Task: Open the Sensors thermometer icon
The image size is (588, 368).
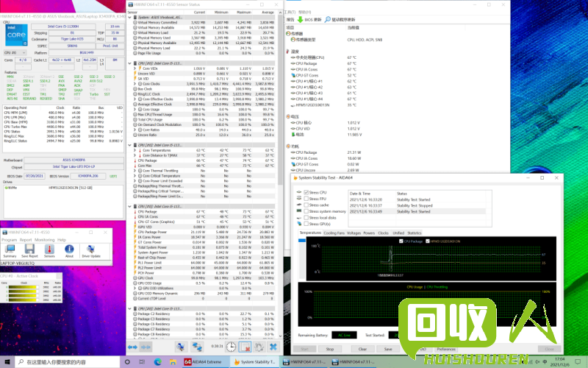Action: 49,250
